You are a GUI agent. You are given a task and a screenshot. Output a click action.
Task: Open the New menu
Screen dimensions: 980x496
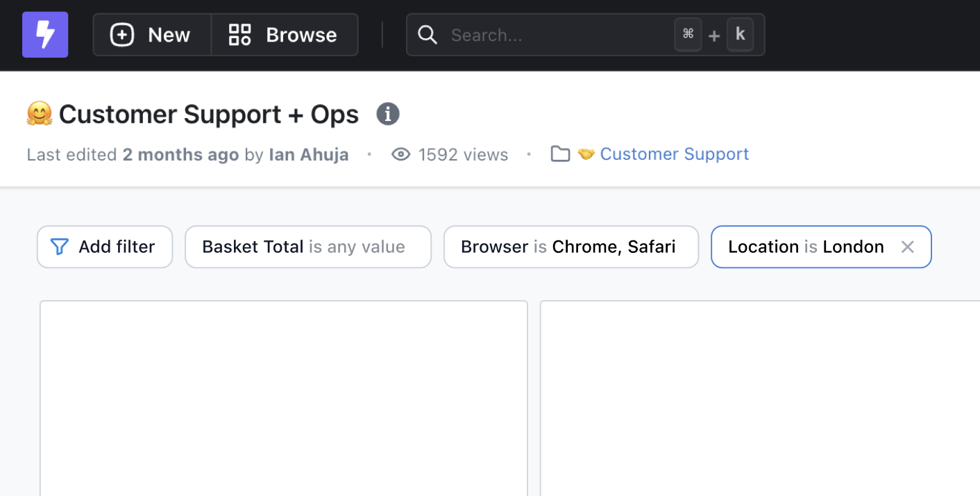(150, 34)
